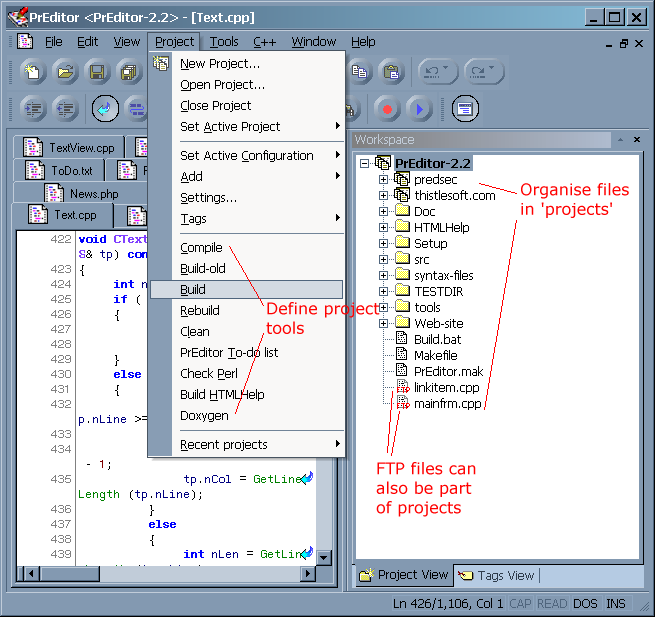Expand the Setup folder node
The height and width of the screenshot is (617, 655).
[x=383, y=243]
